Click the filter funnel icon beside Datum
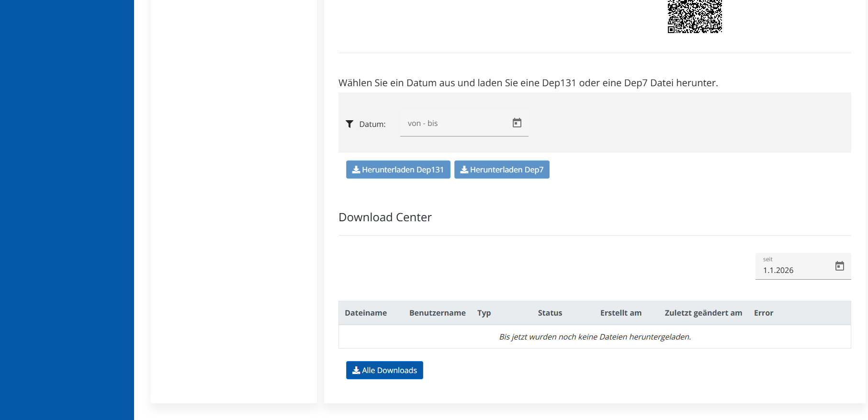868x420 pixels. [x=349, y=124]
